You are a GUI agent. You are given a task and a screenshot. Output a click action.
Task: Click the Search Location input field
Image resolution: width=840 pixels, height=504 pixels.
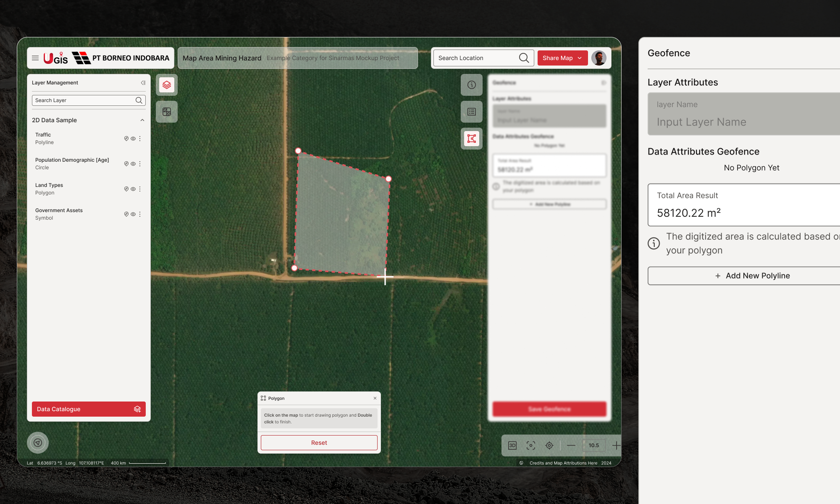click(477, 58)
